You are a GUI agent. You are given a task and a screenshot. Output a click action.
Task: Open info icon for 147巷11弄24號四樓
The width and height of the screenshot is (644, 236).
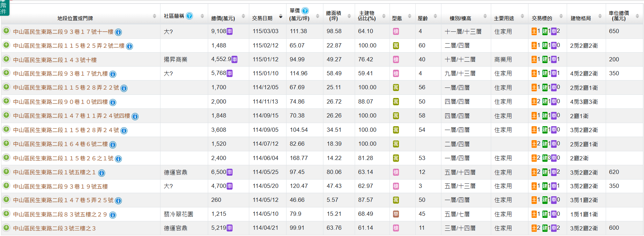pyautogui.click(x=135, y=116)
